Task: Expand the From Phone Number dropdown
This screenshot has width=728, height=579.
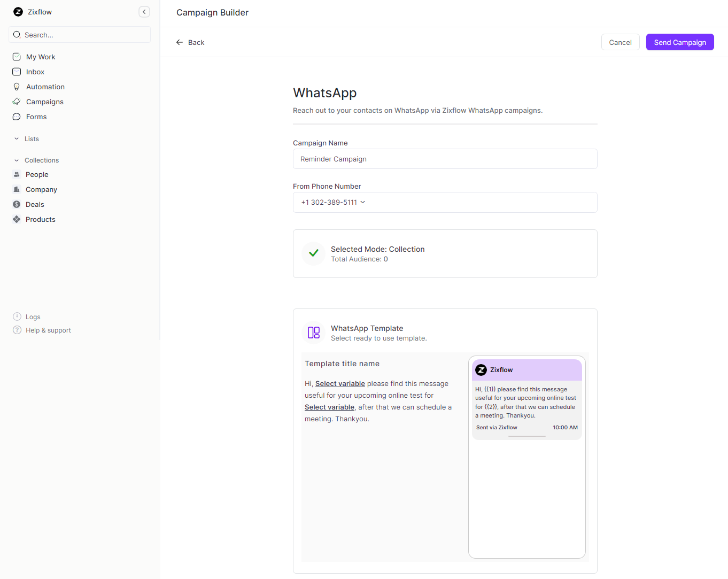Action: (363, 202)
